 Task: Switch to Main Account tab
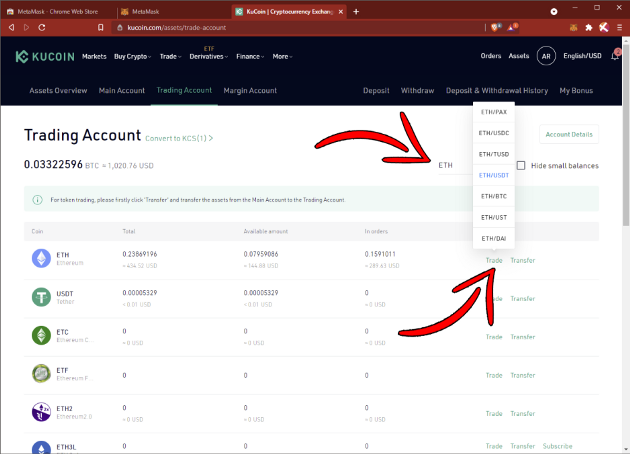122,91
